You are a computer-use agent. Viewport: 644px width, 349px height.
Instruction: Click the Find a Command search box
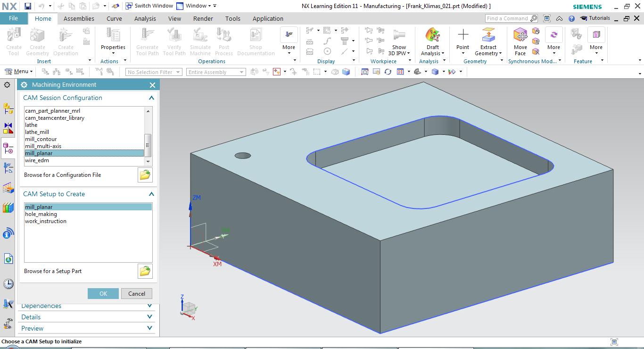(x=507, y=18)
